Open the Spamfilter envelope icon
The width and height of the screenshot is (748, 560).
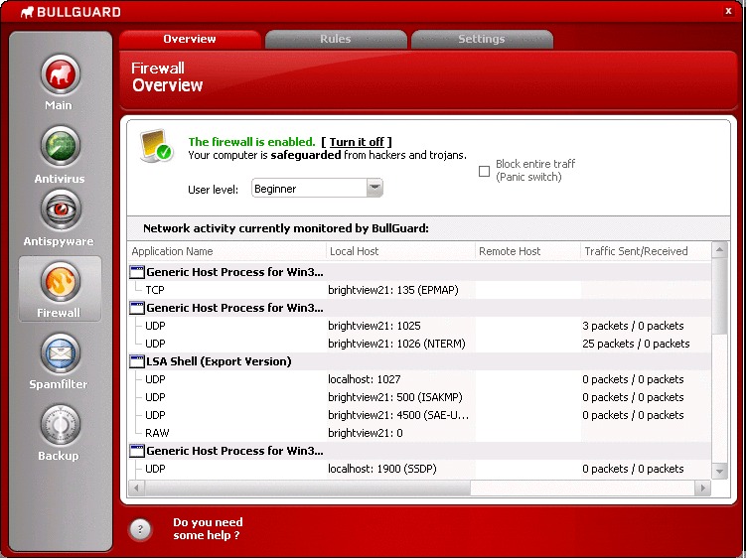click(x=61, y=353)
